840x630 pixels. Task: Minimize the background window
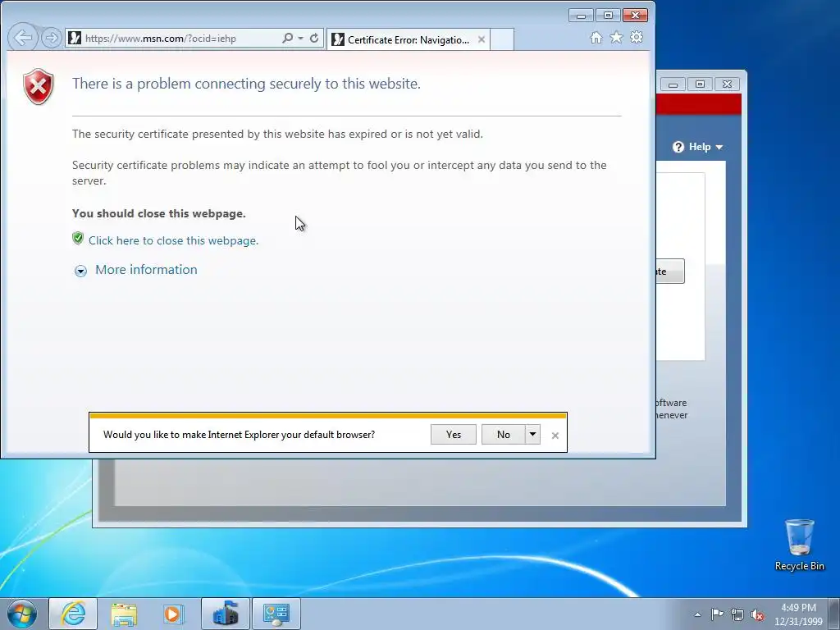[673, 84]
